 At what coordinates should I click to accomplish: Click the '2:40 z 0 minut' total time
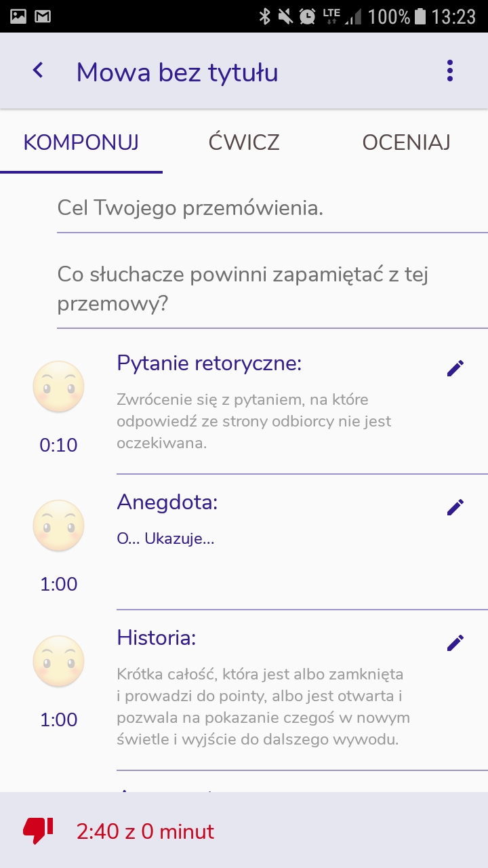[145, 831]
